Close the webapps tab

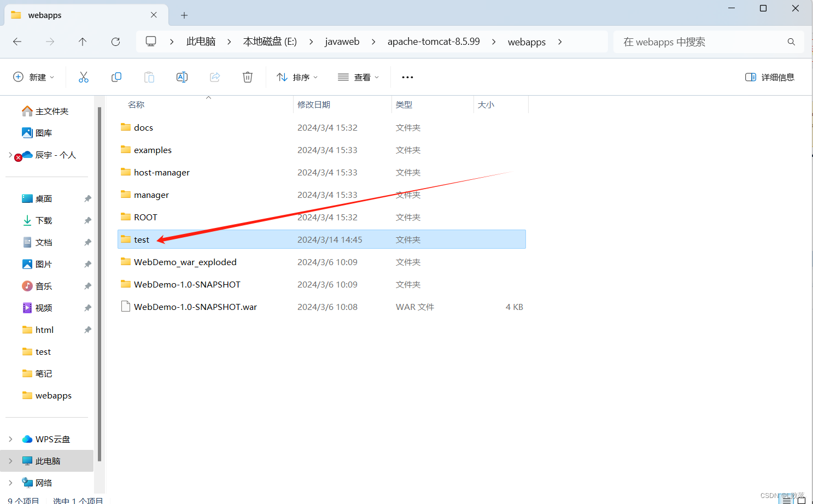click(154, 15)
